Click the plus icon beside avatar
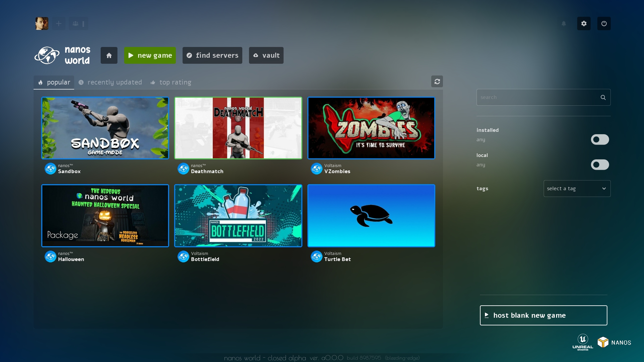 (x=59, y=23)
